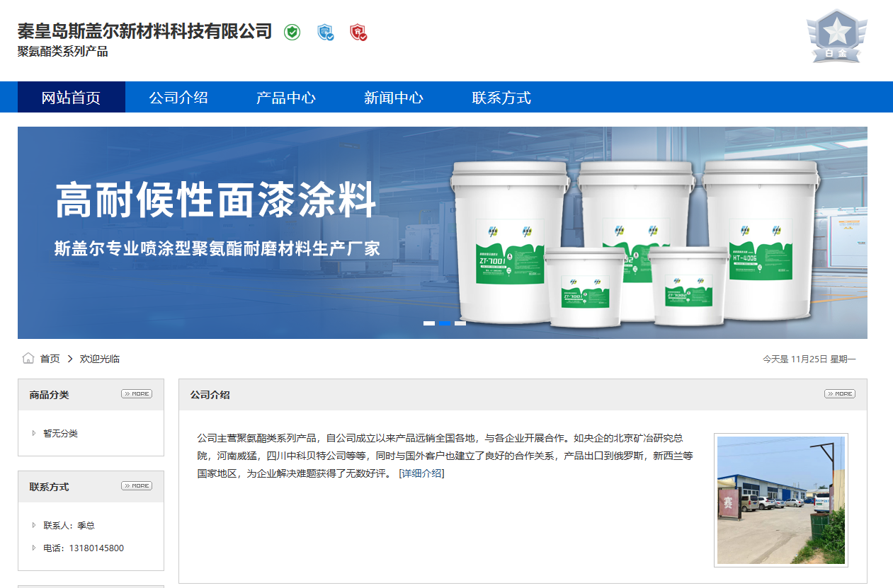The height and width of the screenshot is (588, 893).
Task: Click the arrow beside phone number 13180145800
Action: click(34, 548)
